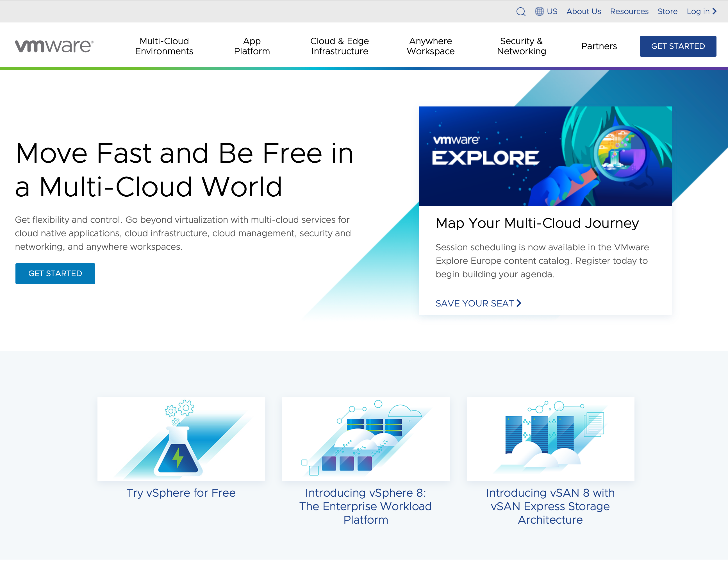The width and height of the screenshot is (728, 577).
Task: Click the 'Session scheduling is now available' text
Action: point(542,260)
